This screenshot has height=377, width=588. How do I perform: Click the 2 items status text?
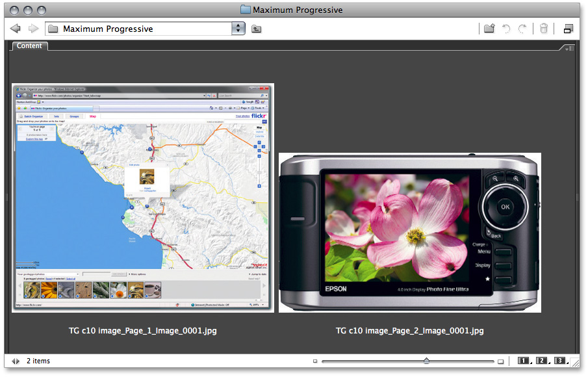tap(38, 361)
